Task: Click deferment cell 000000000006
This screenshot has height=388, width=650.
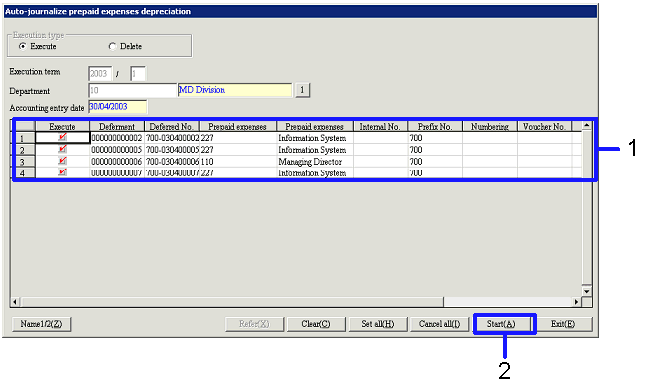Action: (x=117, y=162)
